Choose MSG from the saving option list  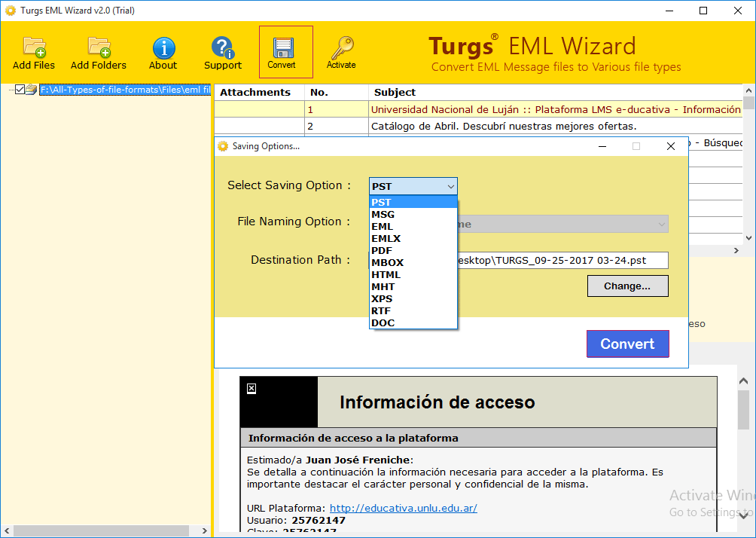pos(413,214)
